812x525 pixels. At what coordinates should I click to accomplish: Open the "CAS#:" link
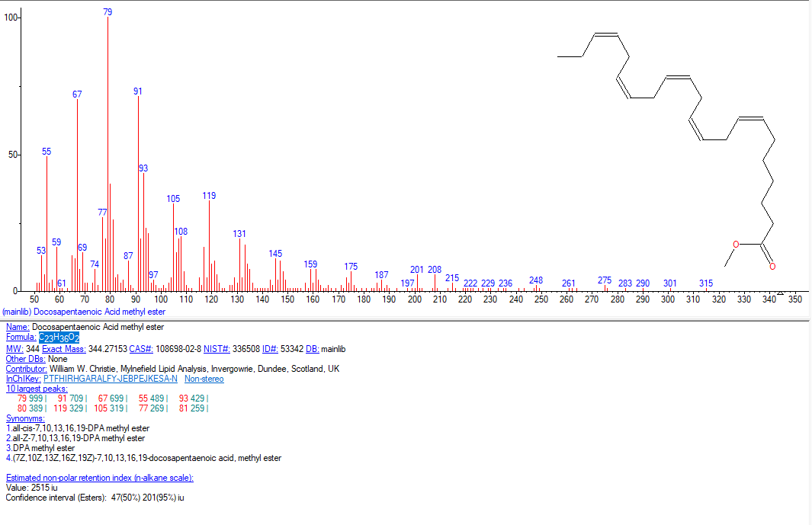142,348
